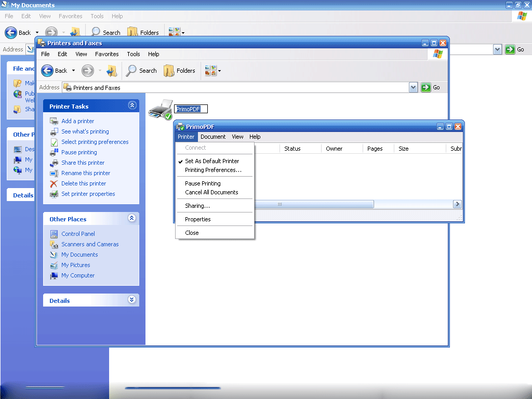
Task: Click the Scanners and Cameras icon
Action: 54,244
